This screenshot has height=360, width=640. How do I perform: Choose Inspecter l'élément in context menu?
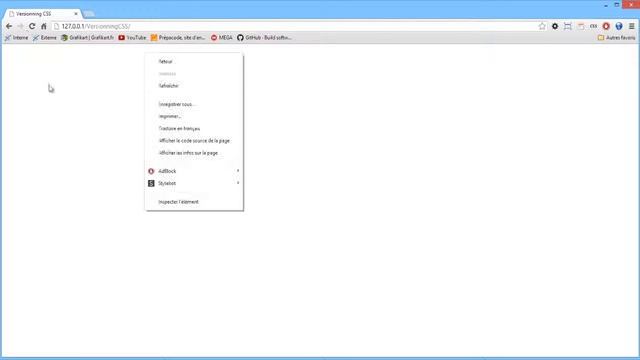click(194, 202)
